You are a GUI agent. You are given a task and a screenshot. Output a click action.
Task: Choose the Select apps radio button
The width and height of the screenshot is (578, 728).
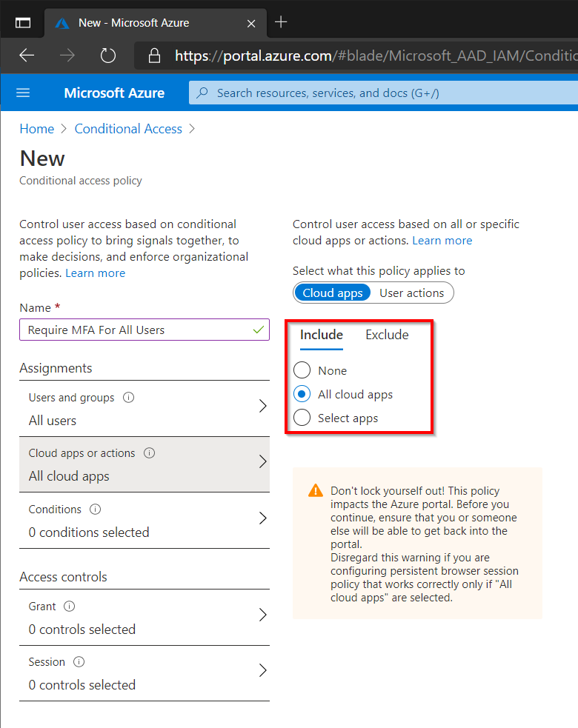[x=302, y=418]
